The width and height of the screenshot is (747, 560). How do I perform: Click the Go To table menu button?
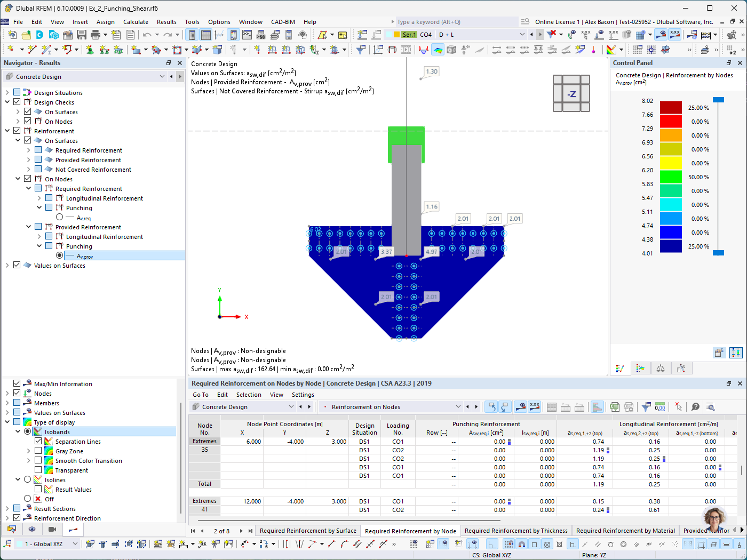tap(201, 395)
